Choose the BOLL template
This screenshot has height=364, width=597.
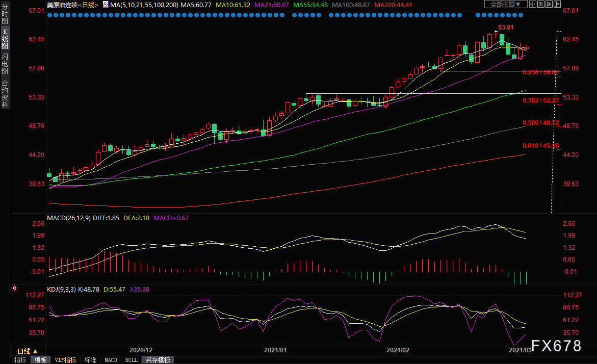pyautogui.click(x=132, y=360)
